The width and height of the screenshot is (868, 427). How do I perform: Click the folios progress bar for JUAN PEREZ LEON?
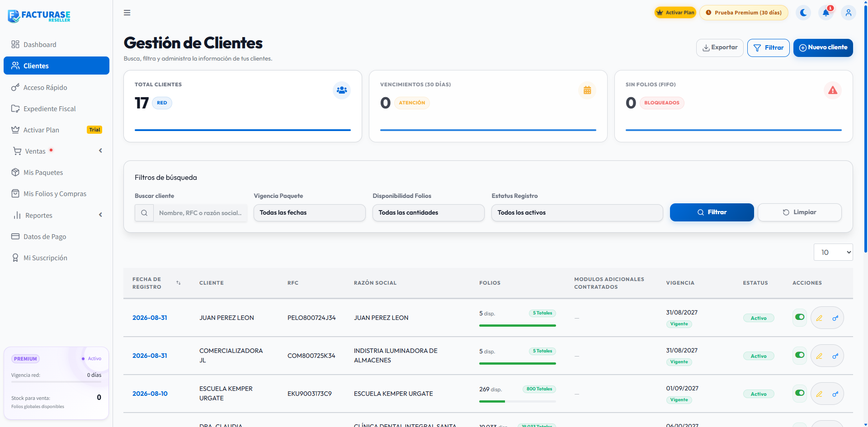tap(518, 325)
